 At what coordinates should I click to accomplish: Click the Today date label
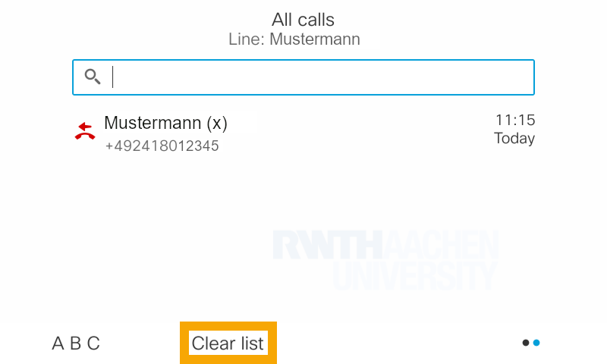(x=514, y=139)
